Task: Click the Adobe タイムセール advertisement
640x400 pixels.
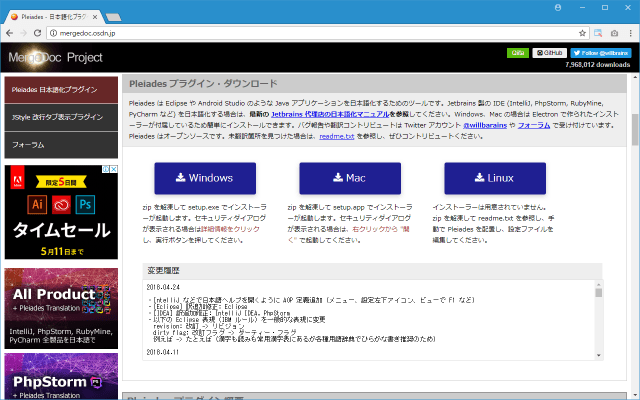Action: [x=61, y=212]
